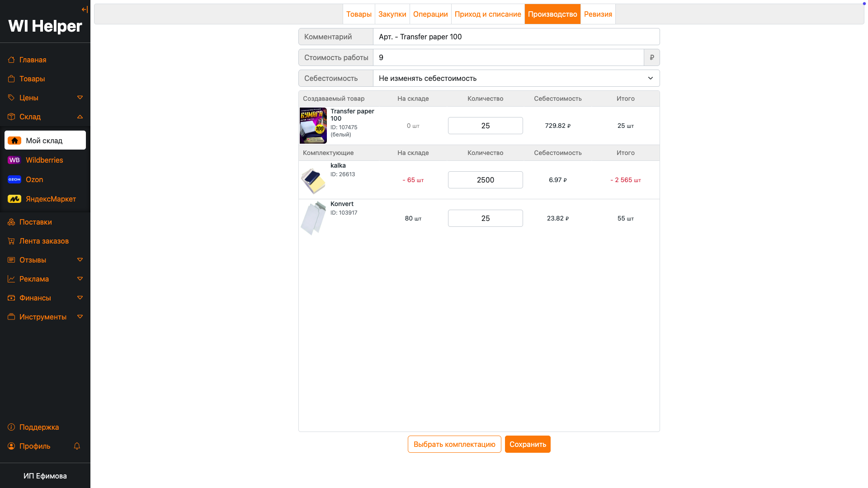
Task: Click the Поставки boxes icon
Action: point(11,222)
